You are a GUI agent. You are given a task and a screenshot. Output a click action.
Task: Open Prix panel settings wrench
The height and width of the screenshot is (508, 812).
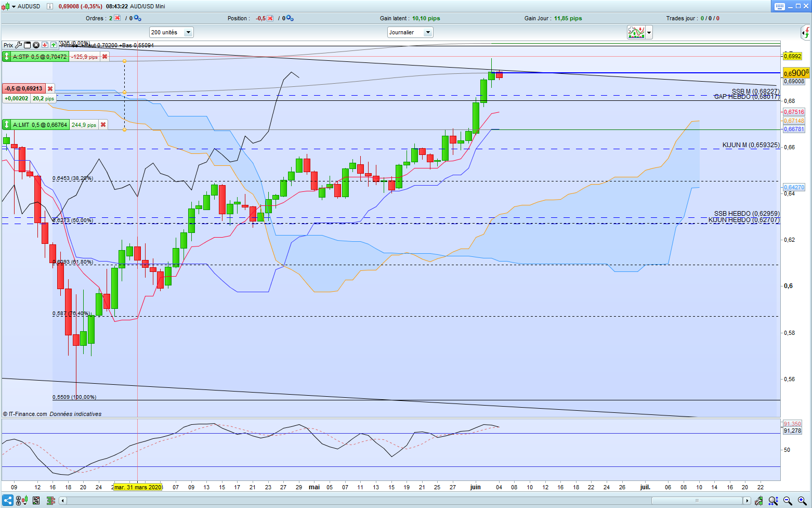[18, 45]
